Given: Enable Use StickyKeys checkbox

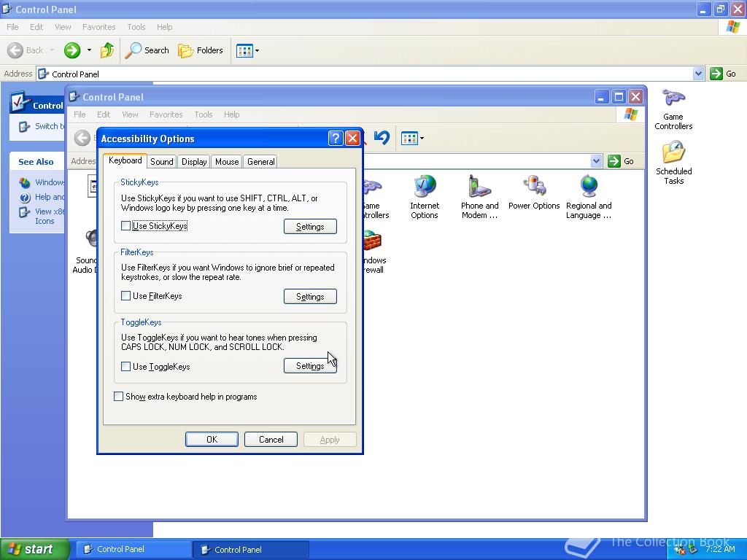Looking at the screenshot, I should pos(125,226).
